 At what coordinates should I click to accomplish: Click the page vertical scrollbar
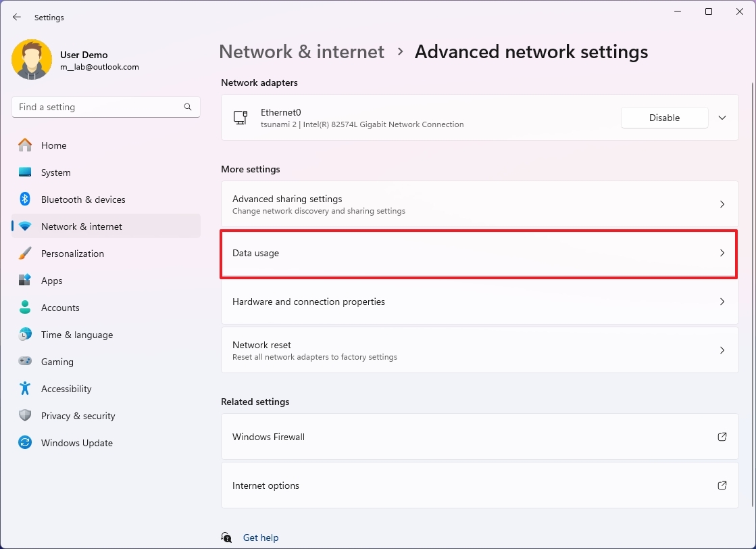pos(752,294)
